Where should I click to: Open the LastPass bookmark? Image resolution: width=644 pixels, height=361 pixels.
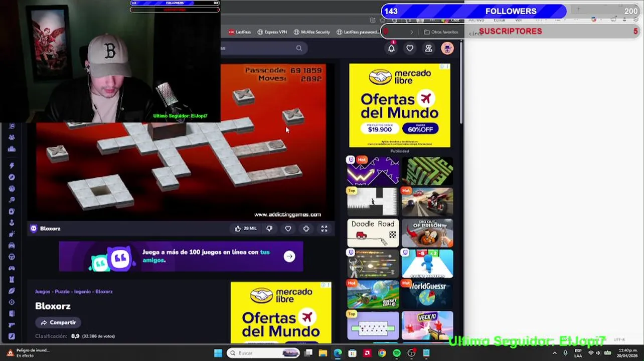pyautogui.click(x=240, y=32)
